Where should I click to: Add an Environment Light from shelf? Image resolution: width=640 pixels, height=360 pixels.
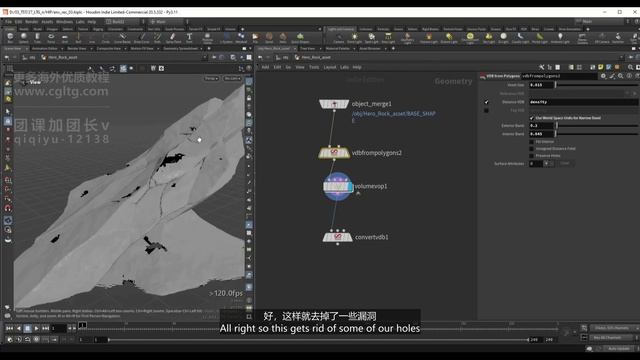tap(470, 38)
